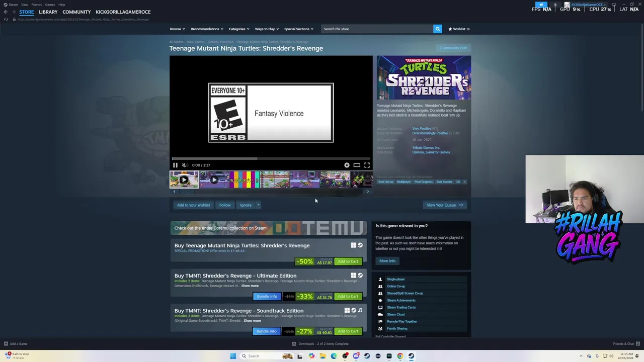Click the More Info button
The image size is (644, 362).
coord(387,261)
